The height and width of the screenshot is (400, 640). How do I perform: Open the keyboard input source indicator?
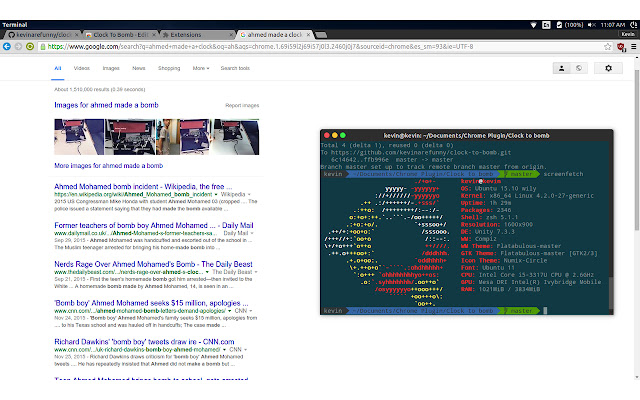point(546,25)
